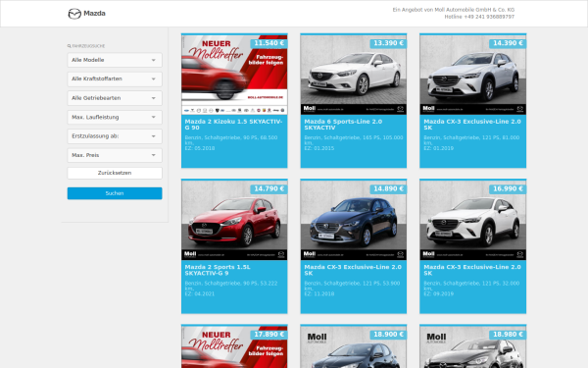
Task: Open the 14.390 € CX-3 photo
Action: [x=473, y=75]
